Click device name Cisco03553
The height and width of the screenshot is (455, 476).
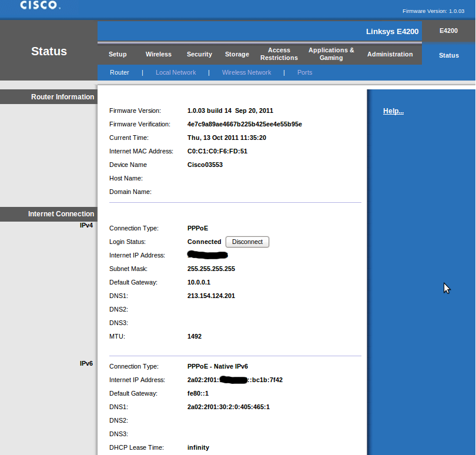(205, 165)
